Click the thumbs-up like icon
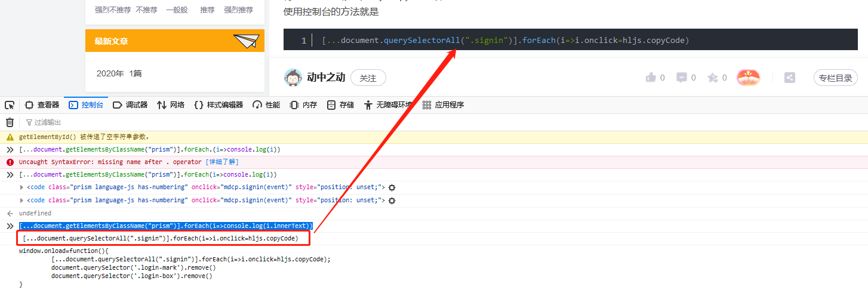 [651, 78]
